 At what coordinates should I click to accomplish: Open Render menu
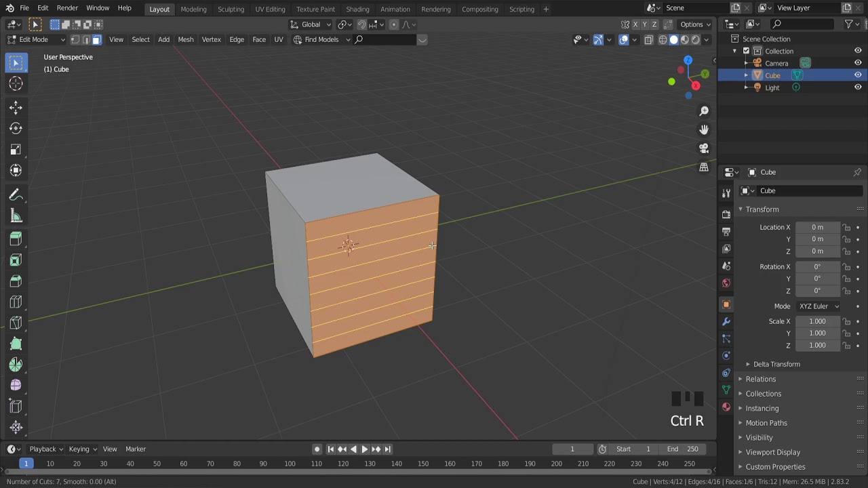tap(67, 8)
